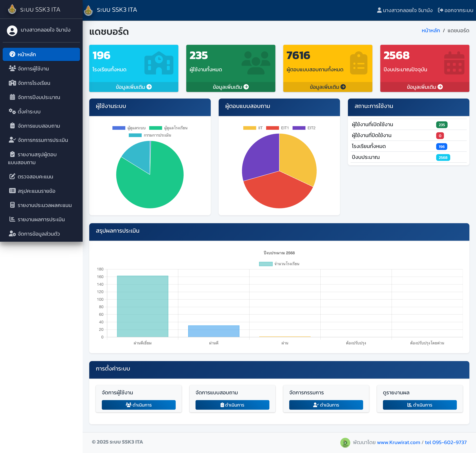This screenshot has width=476, height=453.
Task: Expand ข้อมูลเพิ่มเติม on the schools card
Action: [x=134, y=87]
